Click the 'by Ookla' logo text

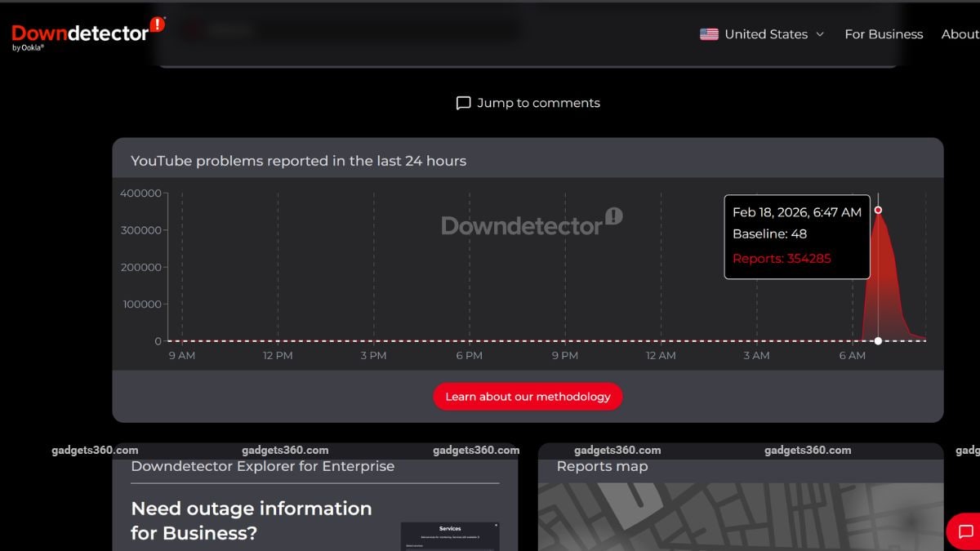29,47
